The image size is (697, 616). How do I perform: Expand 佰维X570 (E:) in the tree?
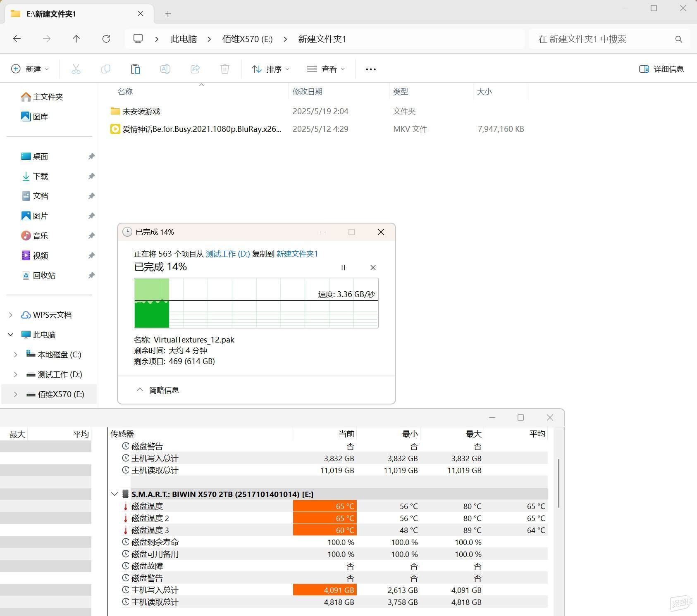(x=16, y=394)
